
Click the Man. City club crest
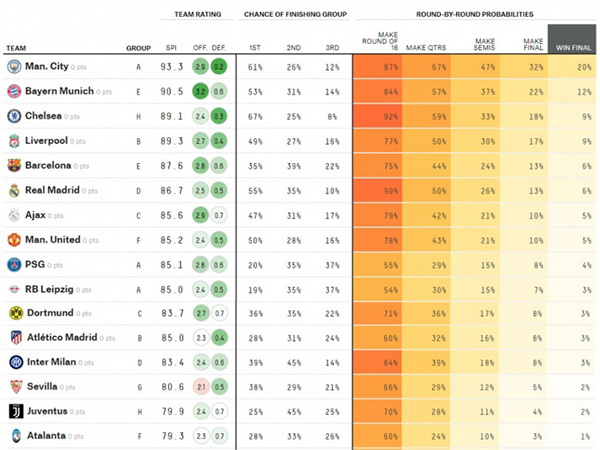14,66
